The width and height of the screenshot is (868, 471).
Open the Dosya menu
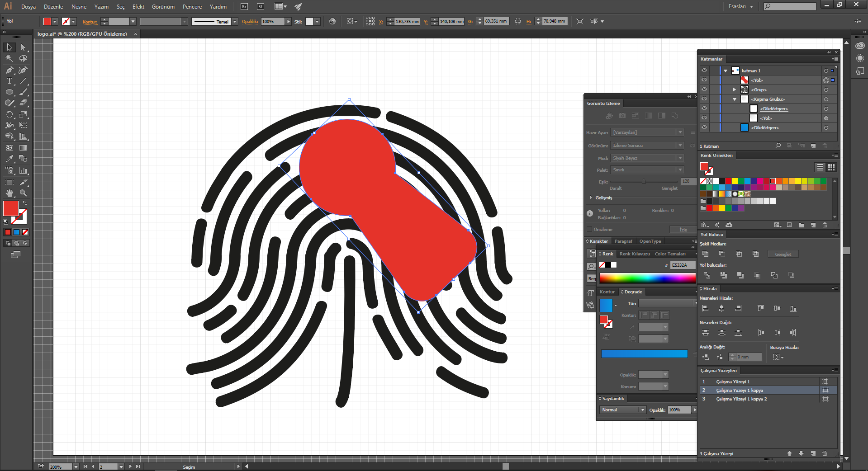28,7
